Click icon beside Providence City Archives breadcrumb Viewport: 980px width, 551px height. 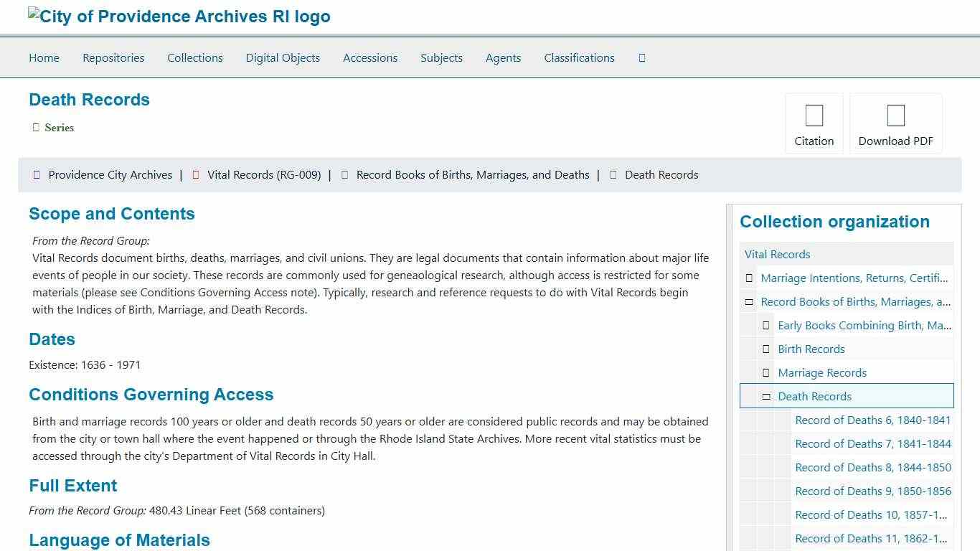[37, 175]
